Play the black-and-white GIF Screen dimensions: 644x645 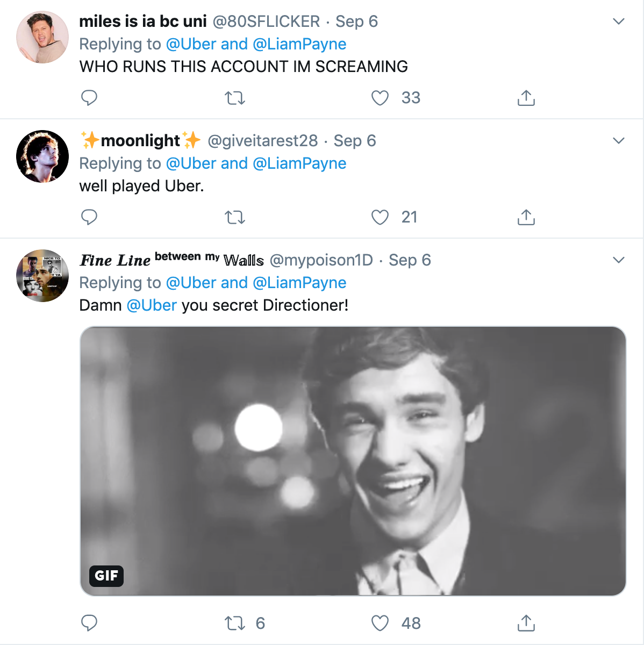coord(353,461)
